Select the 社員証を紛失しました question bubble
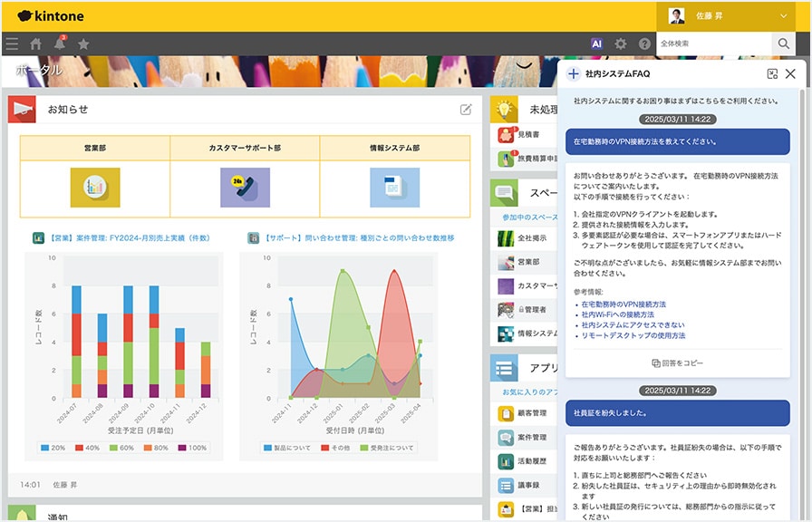Screen dimensions: 812x522 tap(677, 413)
